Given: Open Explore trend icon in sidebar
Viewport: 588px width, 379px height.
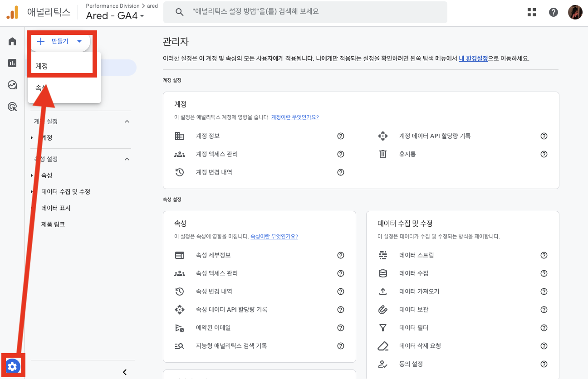Looking at the screenshot, I should pos(12,85).
